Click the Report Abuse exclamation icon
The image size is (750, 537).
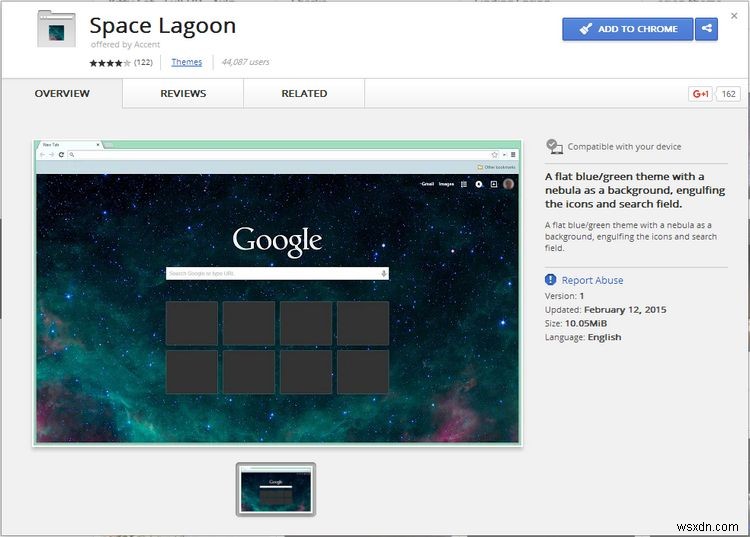(x=551, y=280)
